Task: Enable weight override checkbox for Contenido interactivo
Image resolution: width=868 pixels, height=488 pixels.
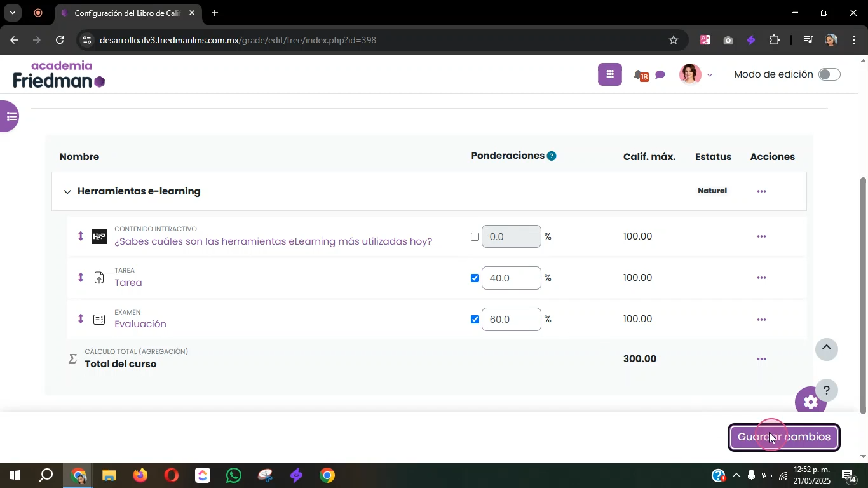Action: pos(475,236)
